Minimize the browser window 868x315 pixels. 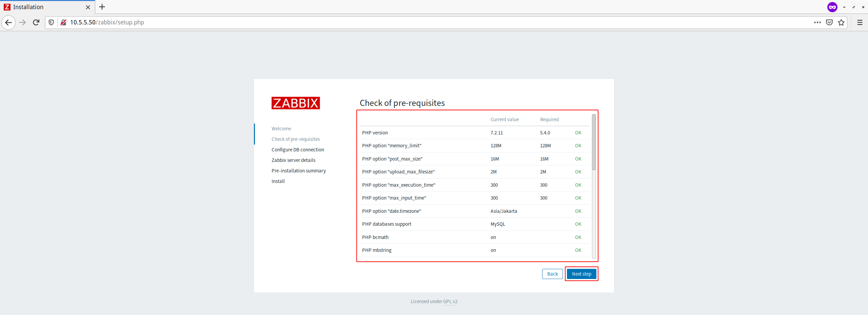pos(844,7)
